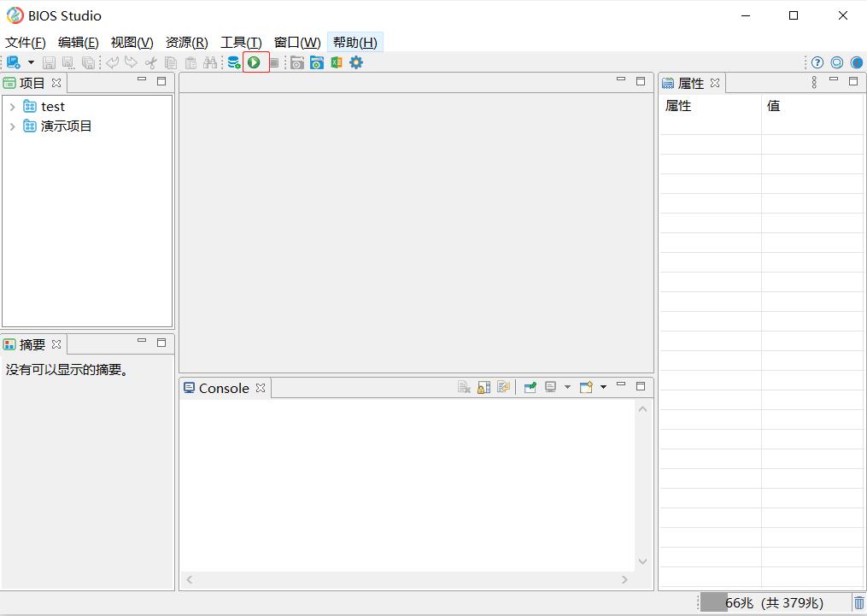
Task: Click the Save floppy disk icon
Action: [50, 62]
